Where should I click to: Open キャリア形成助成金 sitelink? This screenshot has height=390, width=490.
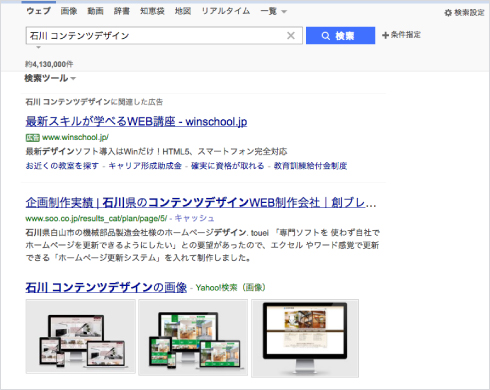click(x=145, y=166)
